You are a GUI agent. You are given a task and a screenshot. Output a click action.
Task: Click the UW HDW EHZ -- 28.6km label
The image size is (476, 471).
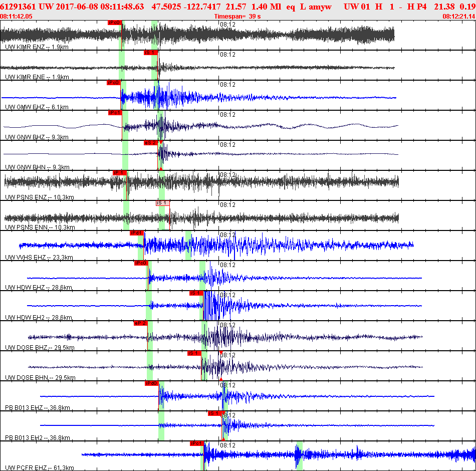[39, 288]
